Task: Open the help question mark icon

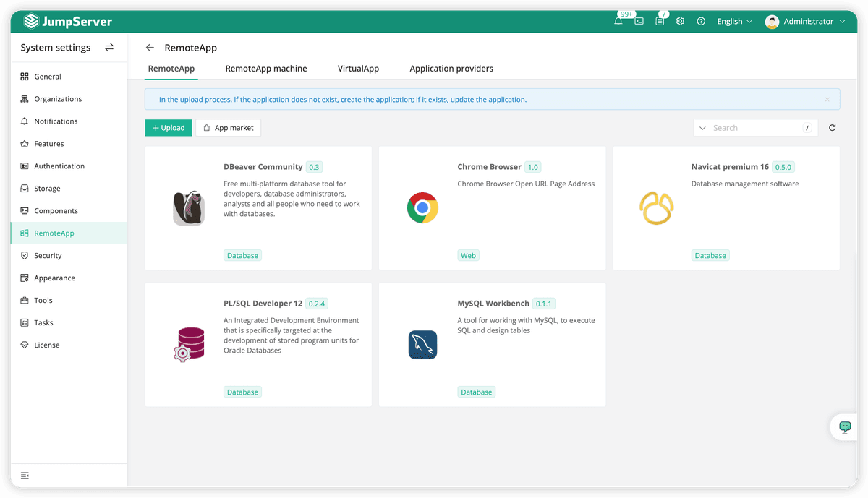Action: 700,22
